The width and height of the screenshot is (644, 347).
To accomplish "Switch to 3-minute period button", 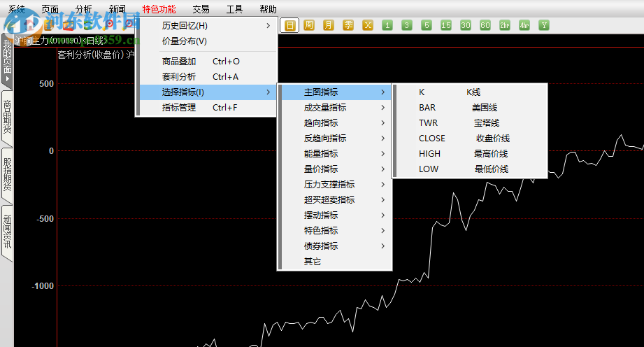I will click(406, 25).
